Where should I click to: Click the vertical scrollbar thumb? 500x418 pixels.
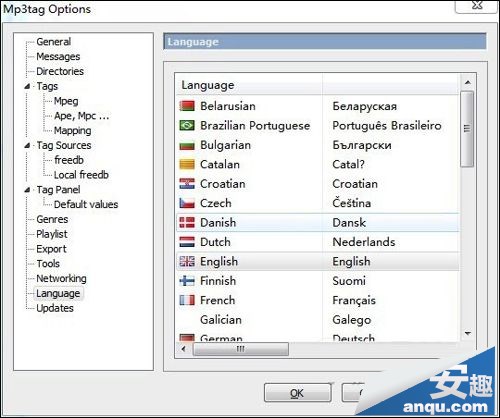pyautogui.click(x=467, y=129)
